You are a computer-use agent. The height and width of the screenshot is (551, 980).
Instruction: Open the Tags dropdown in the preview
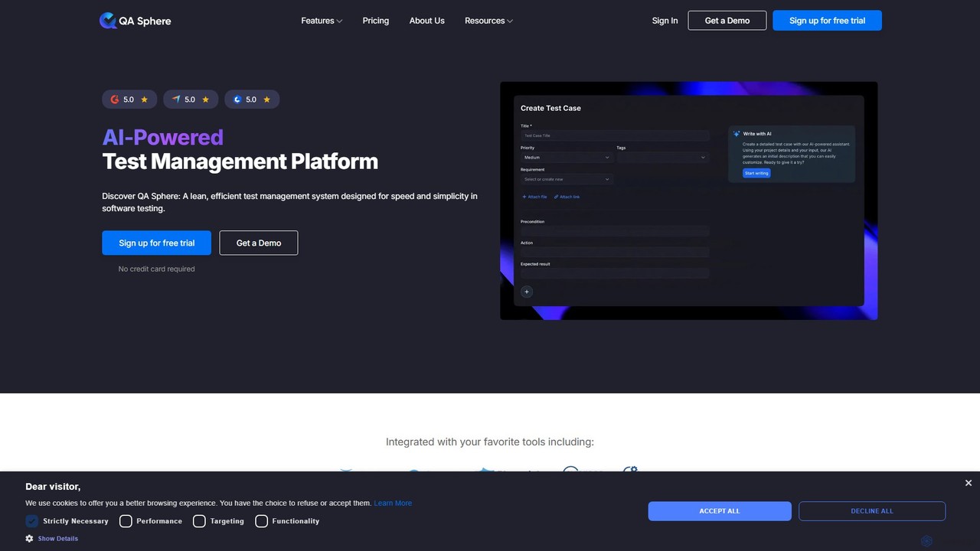tap(663, 158)
